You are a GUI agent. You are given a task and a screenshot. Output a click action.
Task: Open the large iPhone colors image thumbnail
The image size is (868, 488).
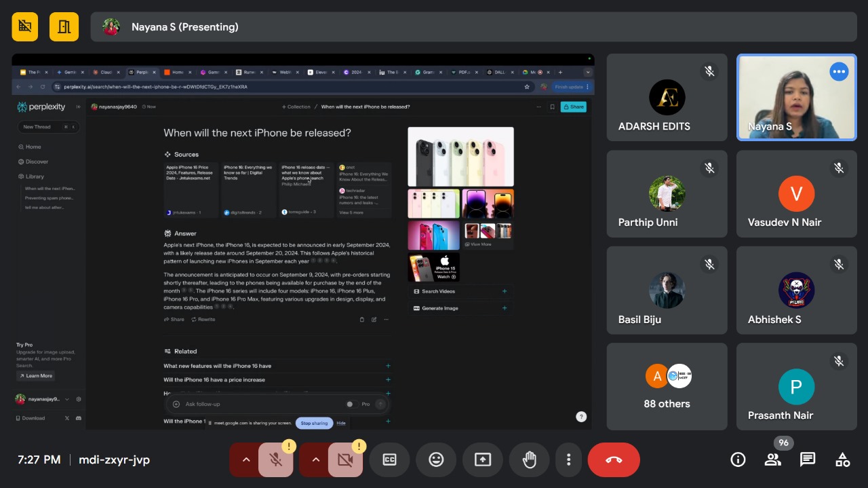click(x=460, y=157)
